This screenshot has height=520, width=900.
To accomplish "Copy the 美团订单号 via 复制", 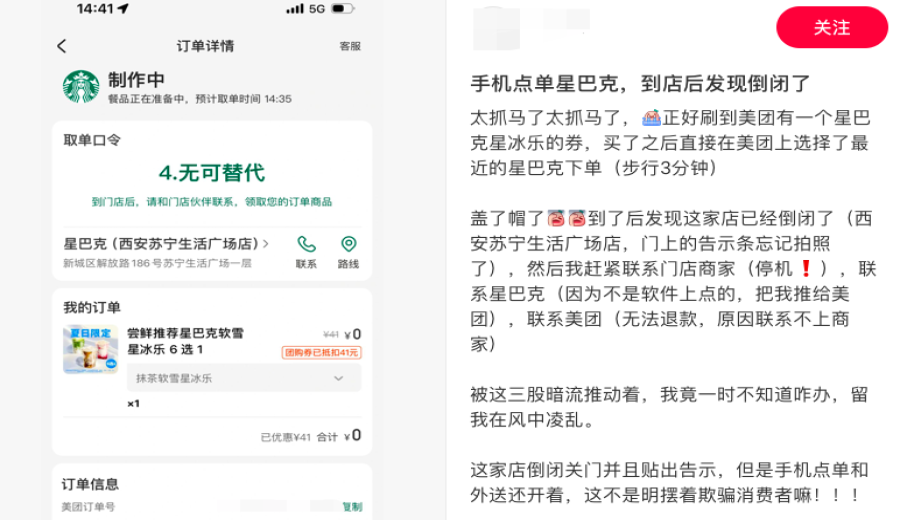I will 352,507.
